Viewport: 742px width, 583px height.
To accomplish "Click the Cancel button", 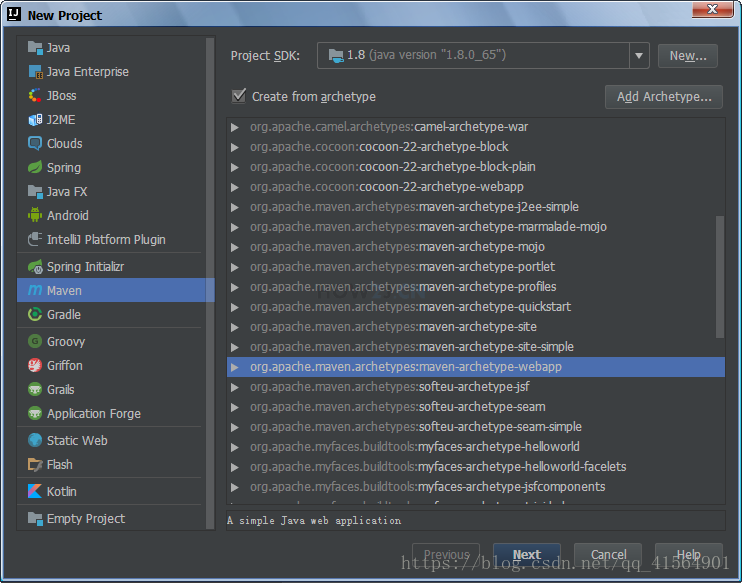I will (x=608, y=554).
